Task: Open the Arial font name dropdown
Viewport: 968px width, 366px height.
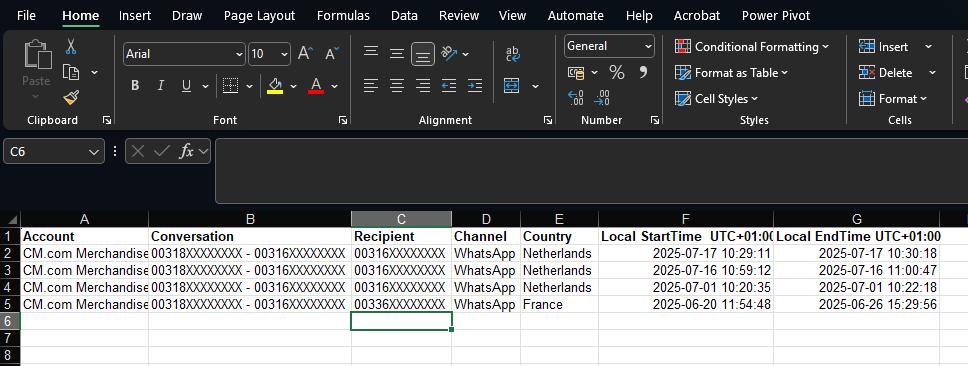Action: 240,54
